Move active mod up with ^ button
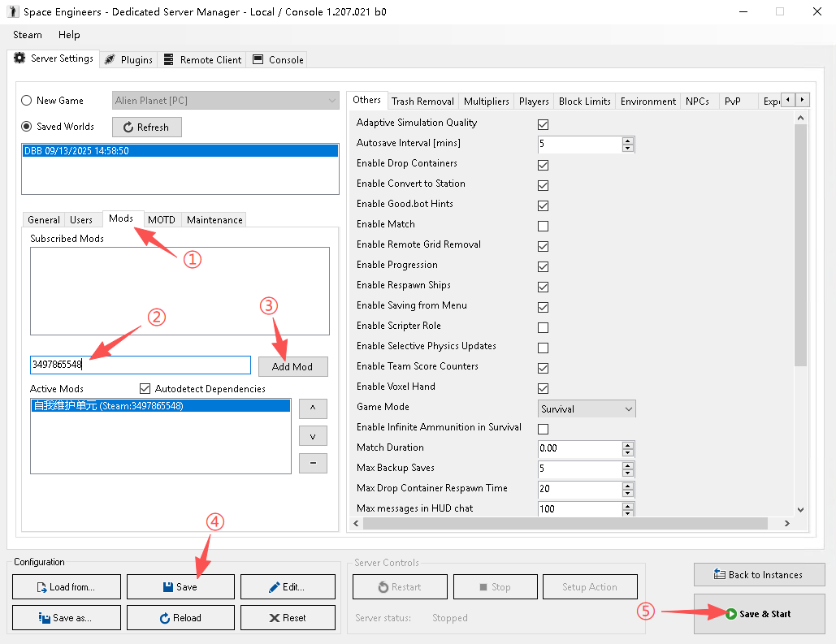The height and width of the screenshot is (644, 836). coord(313,408)
